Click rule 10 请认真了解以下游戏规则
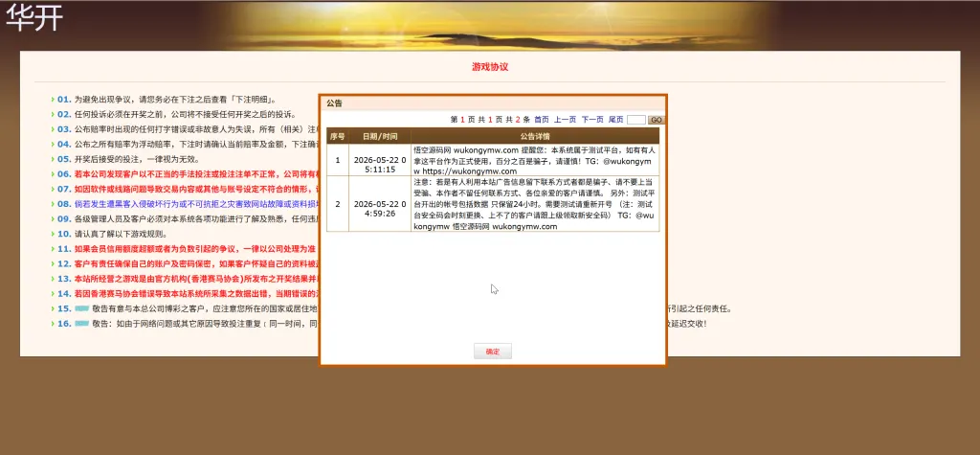980x455 pixels. coord(122,234)
